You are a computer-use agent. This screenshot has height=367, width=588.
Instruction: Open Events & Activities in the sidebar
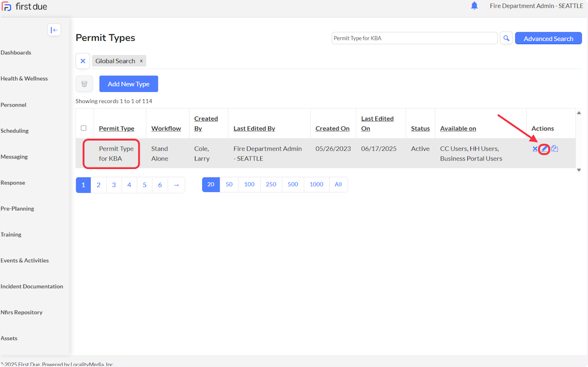click(x=24, y=261)
